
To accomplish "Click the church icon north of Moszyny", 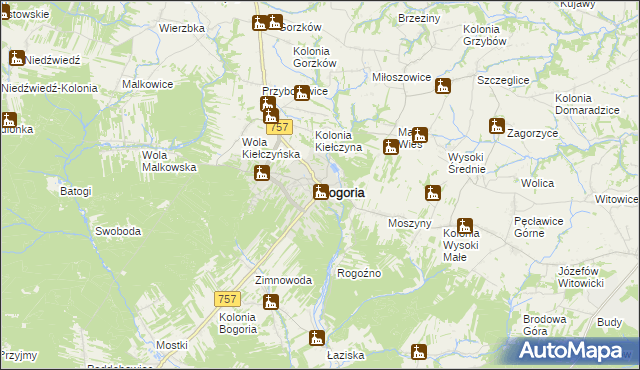I will [433, 193].
